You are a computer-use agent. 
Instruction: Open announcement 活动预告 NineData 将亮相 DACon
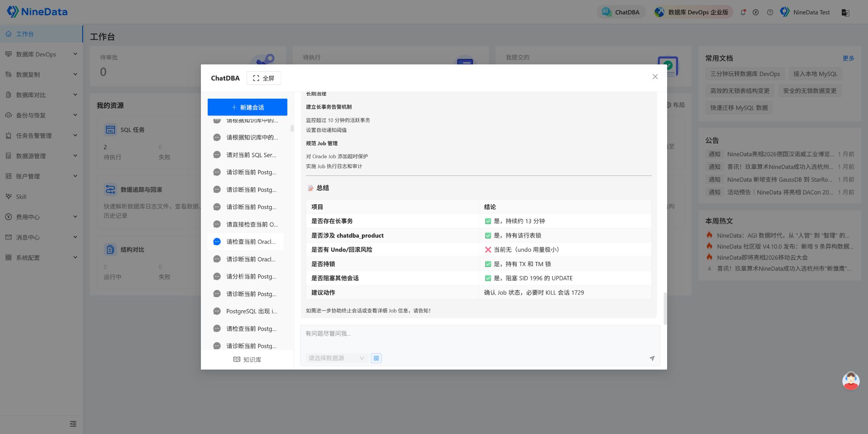pos(780,192)
